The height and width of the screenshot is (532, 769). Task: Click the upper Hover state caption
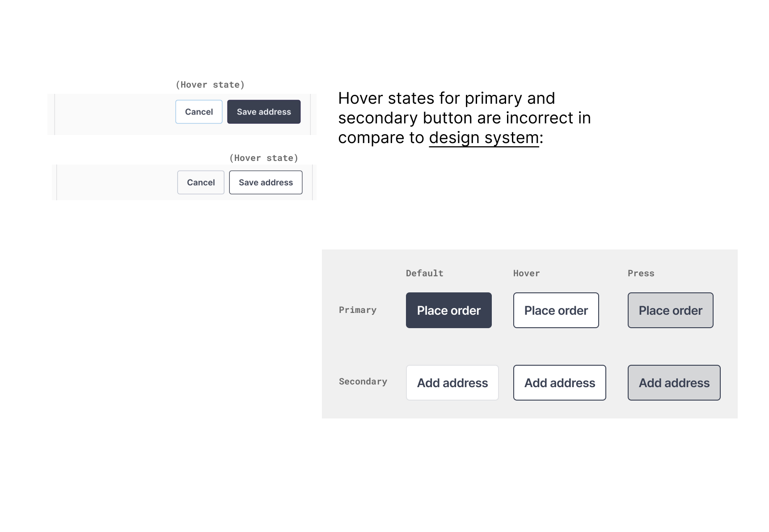click(x=210, y=84)
